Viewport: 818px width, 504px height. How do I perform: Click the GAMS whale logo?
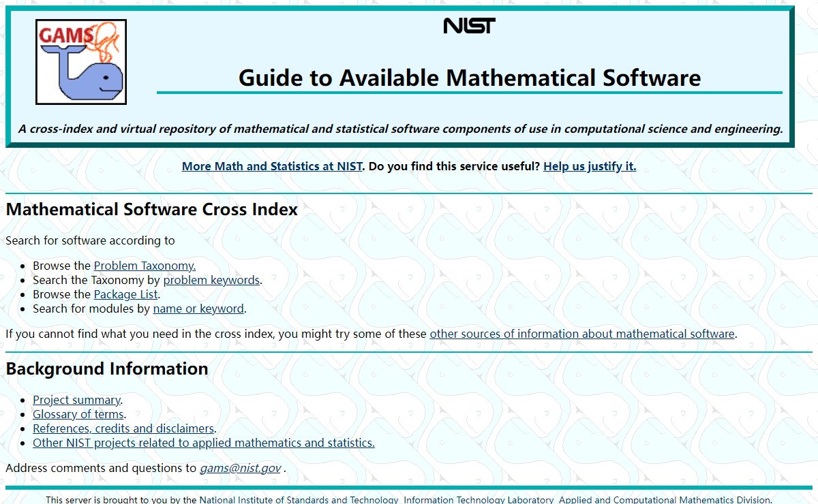point(81,62)
